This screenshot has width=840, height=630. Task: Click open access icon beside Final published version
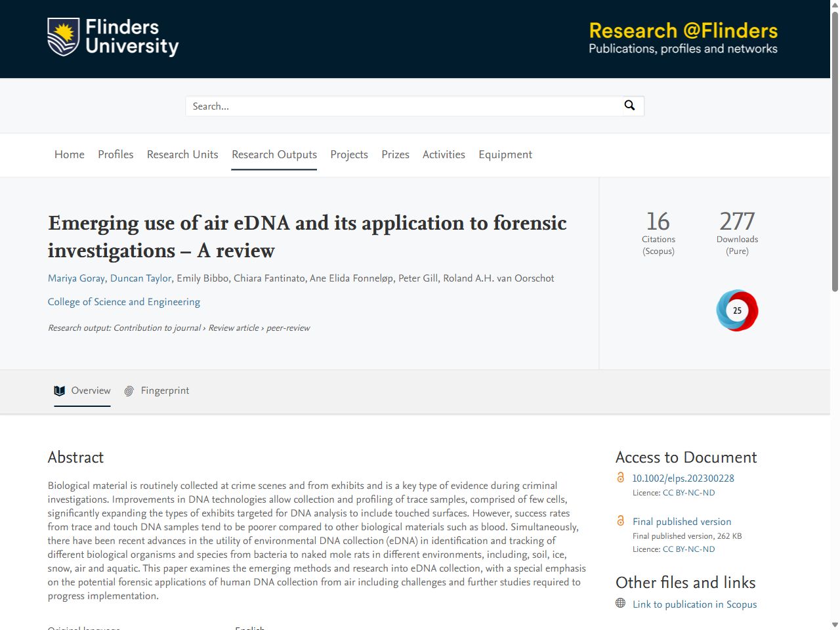(621, 521)
